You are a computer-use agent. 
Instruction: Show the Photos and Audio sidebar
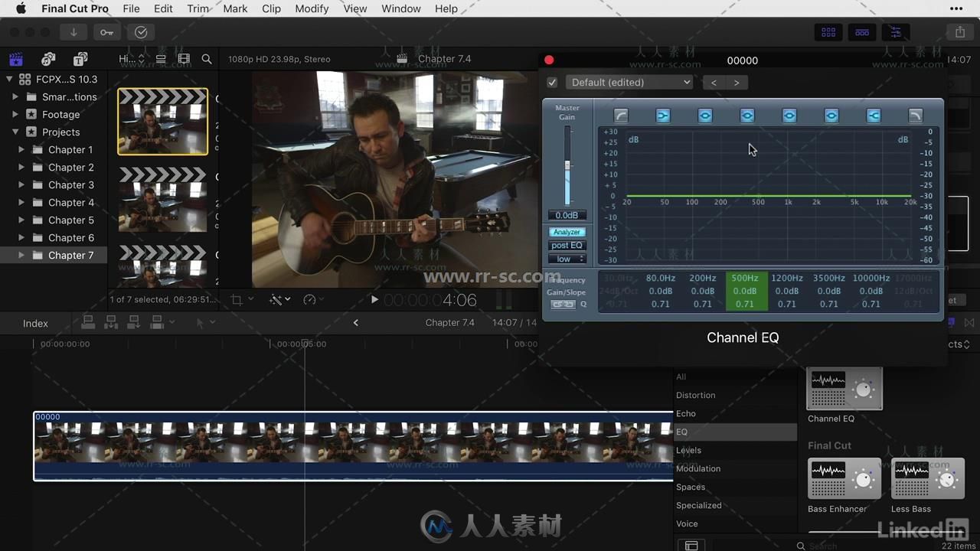coord(48,59)
